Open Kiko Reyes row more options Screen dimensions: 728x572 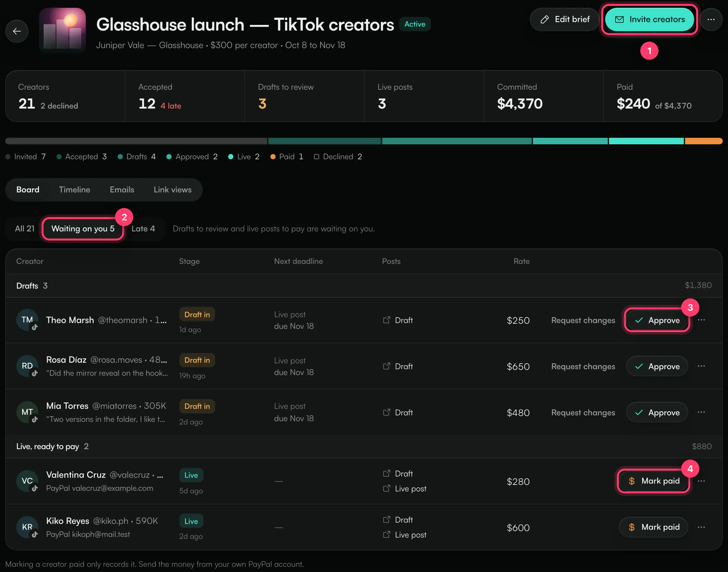[701, 527]
